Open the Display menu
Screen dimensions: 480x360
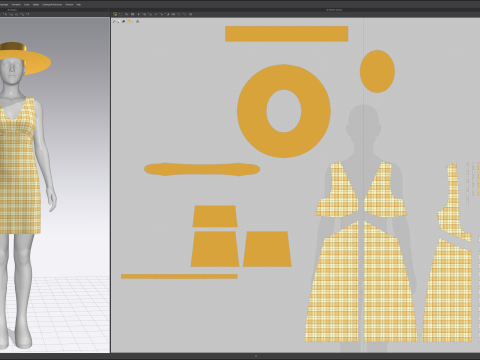(36, 5)
